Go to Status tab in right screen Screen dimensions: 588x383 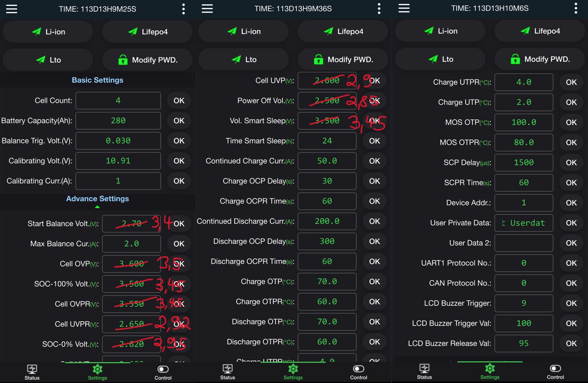[x=424, y=372]
